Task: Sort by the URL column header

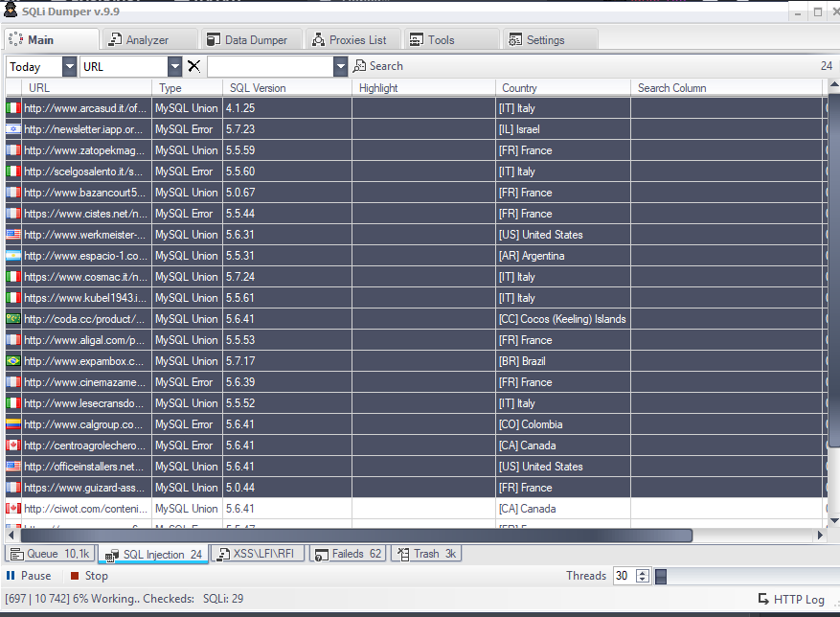Action: coord(86,88)
